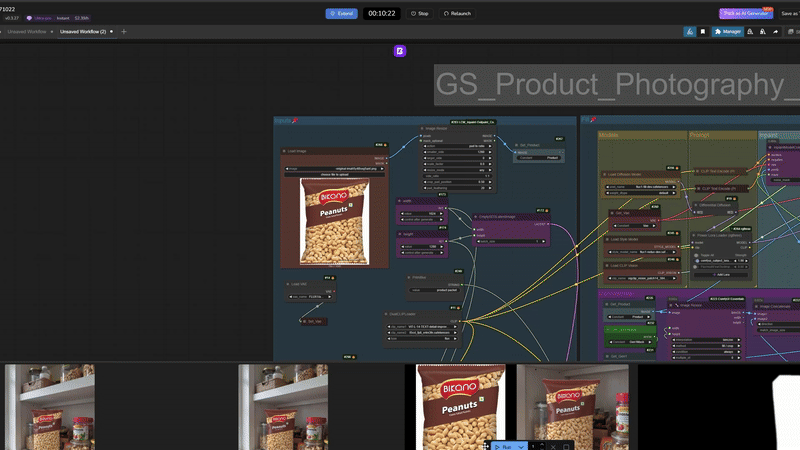Open the action dropdown in Image Resize

457,146
